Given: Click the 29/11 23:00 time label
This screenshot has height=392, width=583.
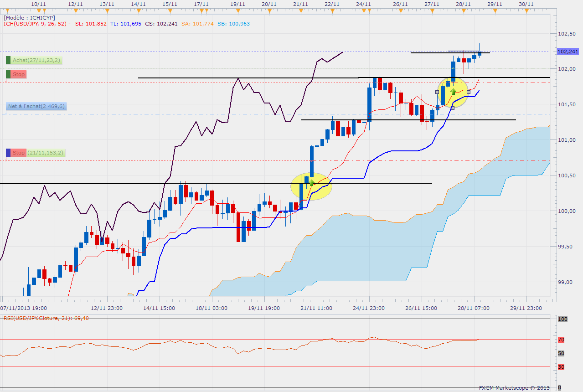Looking at the screenshot, I should coord(526,308).
